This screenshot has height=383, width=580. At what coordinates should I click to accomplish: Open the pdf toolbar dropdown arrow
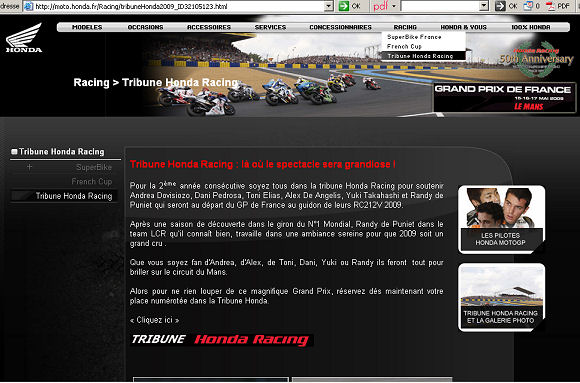pyautogui.click(x=394, y=6)
